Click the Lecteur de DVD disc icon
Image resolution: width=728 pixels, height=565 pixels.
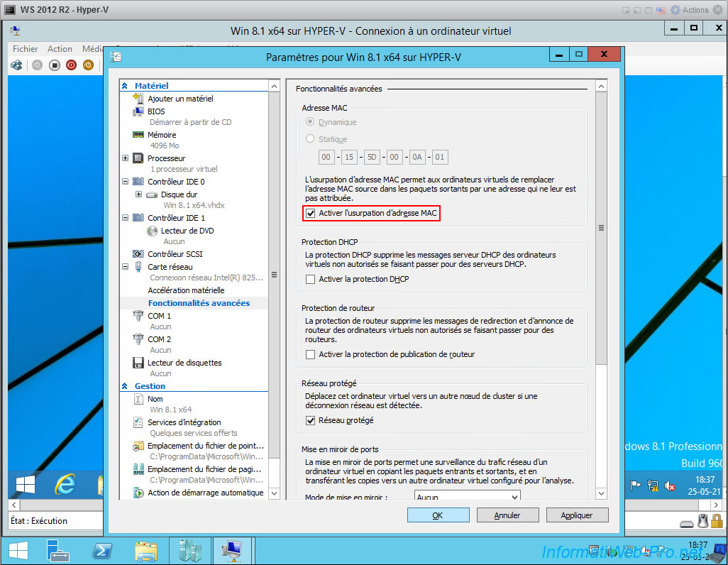[x=152, y=231]
